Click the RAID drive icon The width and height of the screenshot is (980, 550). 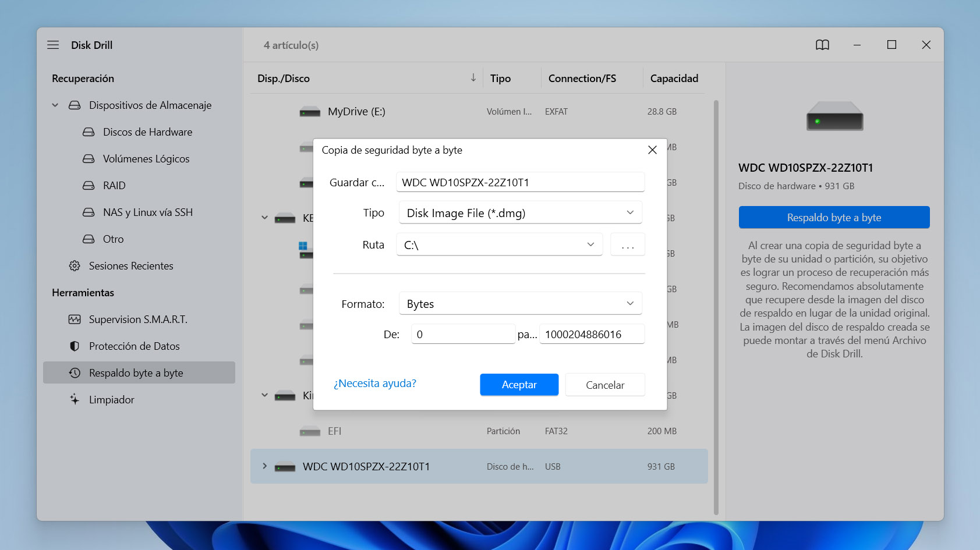click(x=89, y=186)
